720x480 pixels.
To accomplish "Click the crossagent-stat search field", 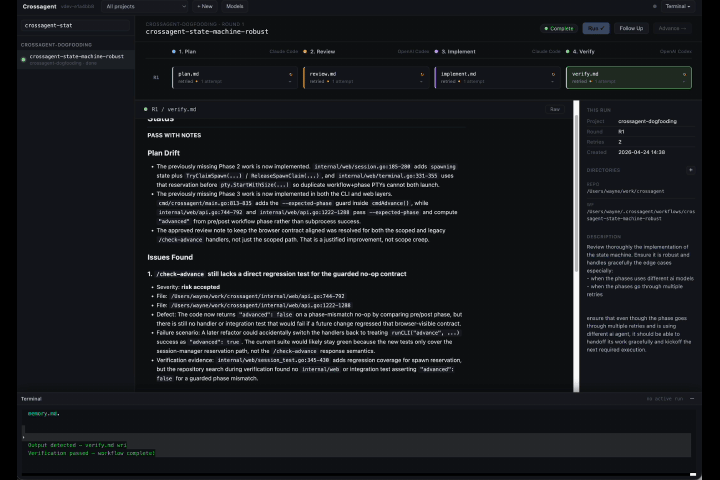I will coord(75,26).
